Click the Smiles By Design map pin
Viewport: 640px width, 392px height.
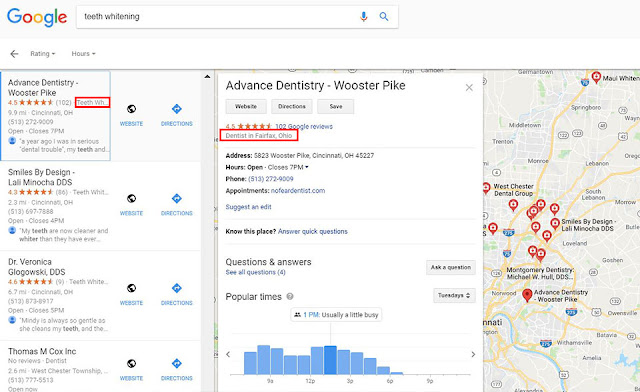[x=555, y=223]
